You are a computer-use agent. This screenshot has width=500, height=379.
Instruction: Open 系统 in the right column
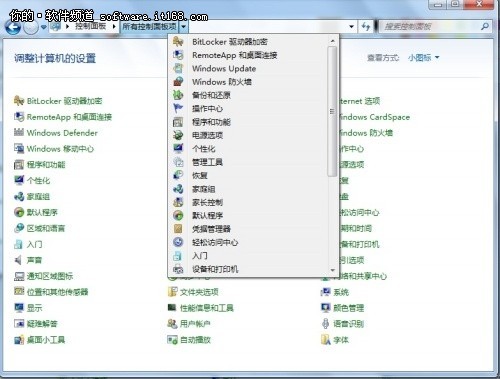point(341,292)
